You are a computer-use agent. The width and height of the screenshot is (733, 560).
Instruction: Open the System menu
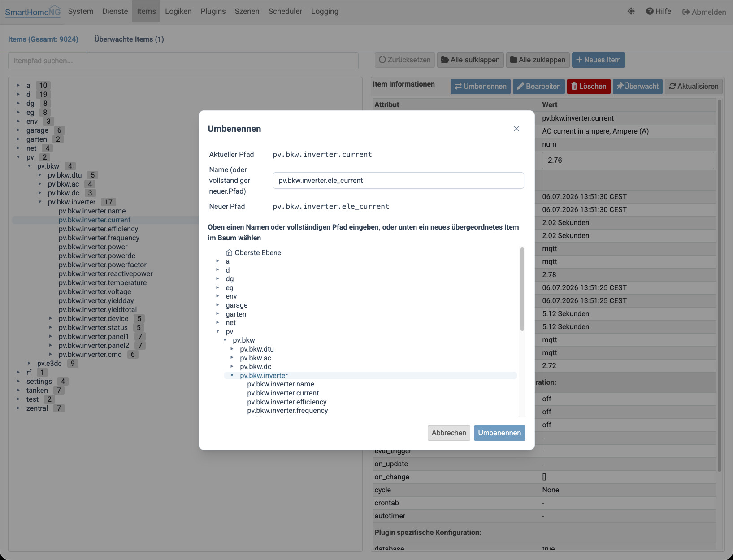pyautogui.click(x=81, y=11)
